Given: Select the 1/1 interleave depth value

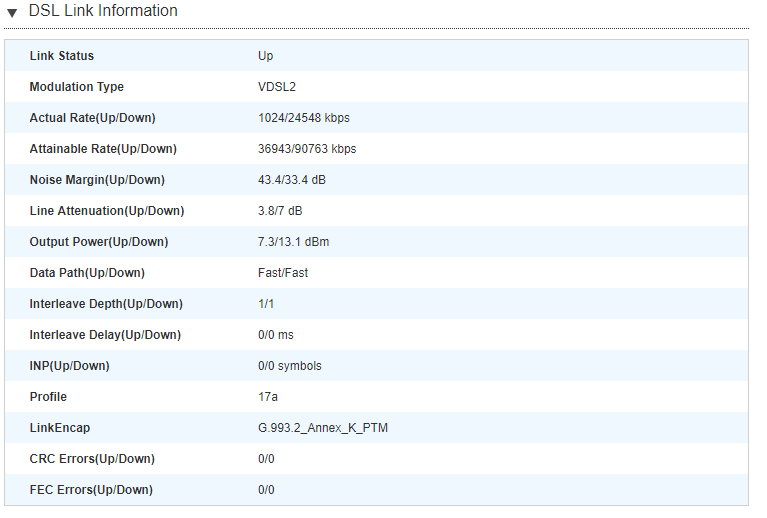Looking at the screenshot, I should coord(266,304).
